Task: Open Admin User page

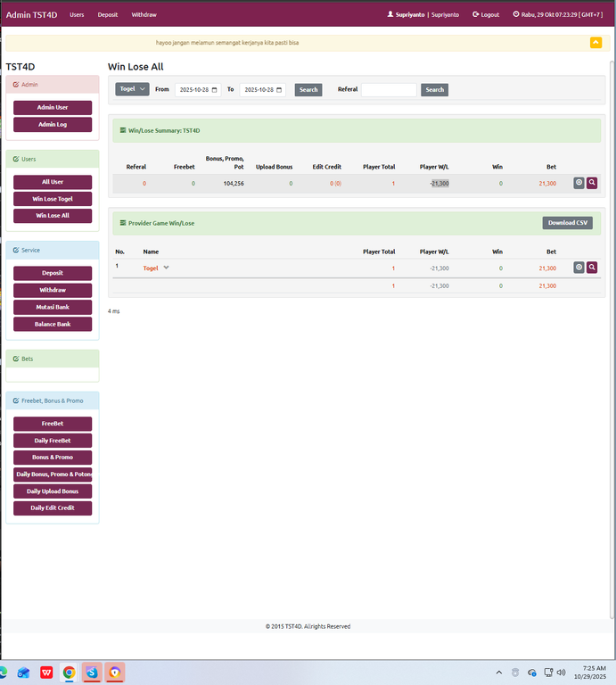Action: [x=53, y=107]
